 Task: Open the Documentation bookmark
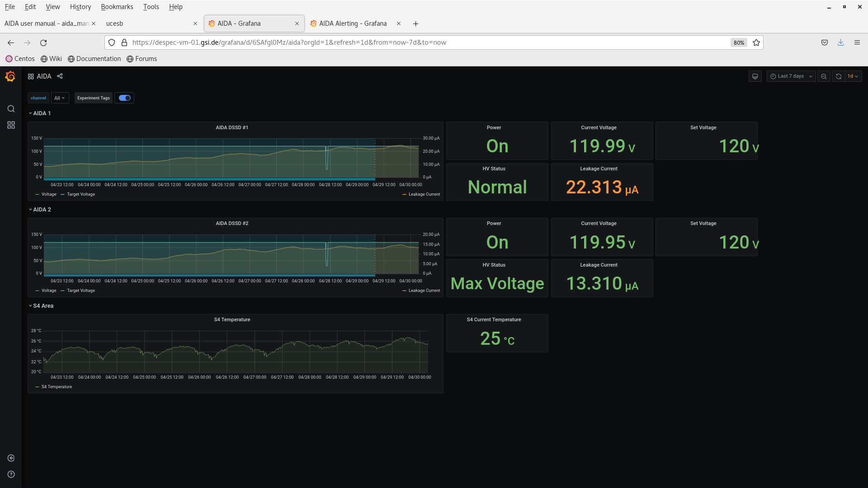94,59
